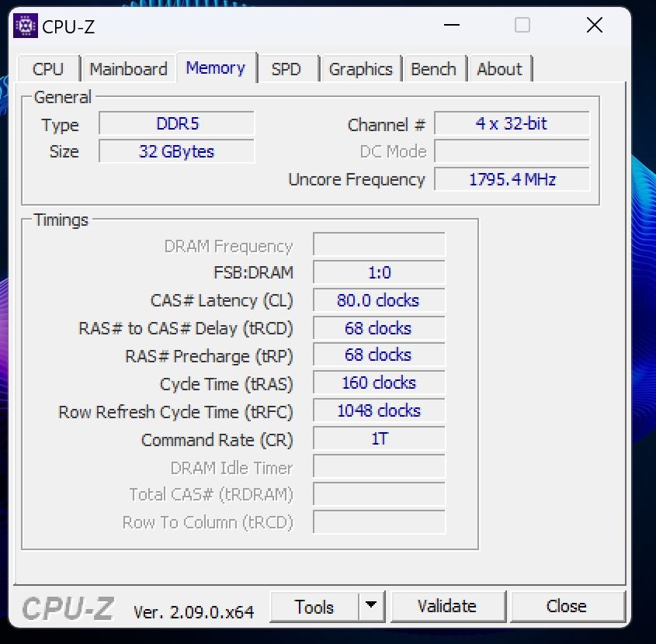Open the Bench tab

coord(434,69)
